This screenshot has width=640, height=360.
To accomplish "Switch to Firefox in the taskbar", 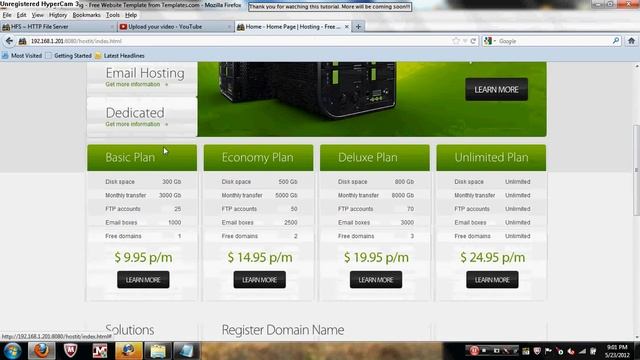I will pos(41,351).
